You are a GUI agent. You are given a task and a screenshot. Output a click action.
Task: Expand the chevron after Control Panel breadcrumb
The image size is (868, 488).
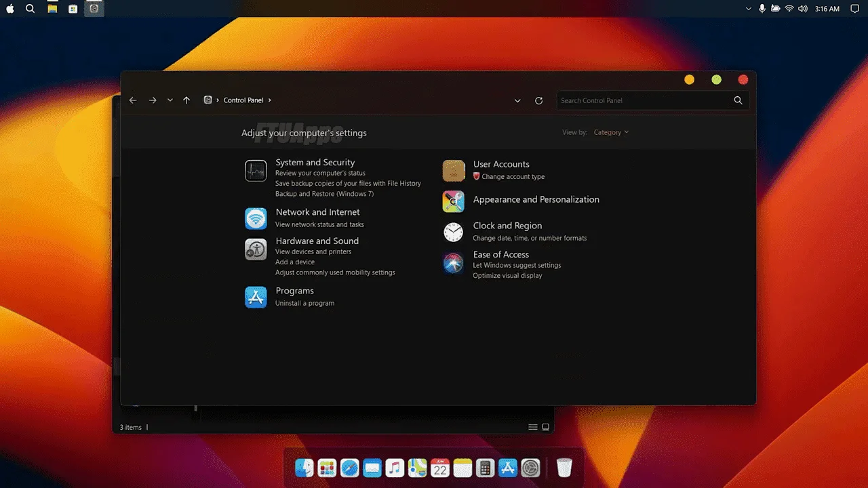pos(269,100)
